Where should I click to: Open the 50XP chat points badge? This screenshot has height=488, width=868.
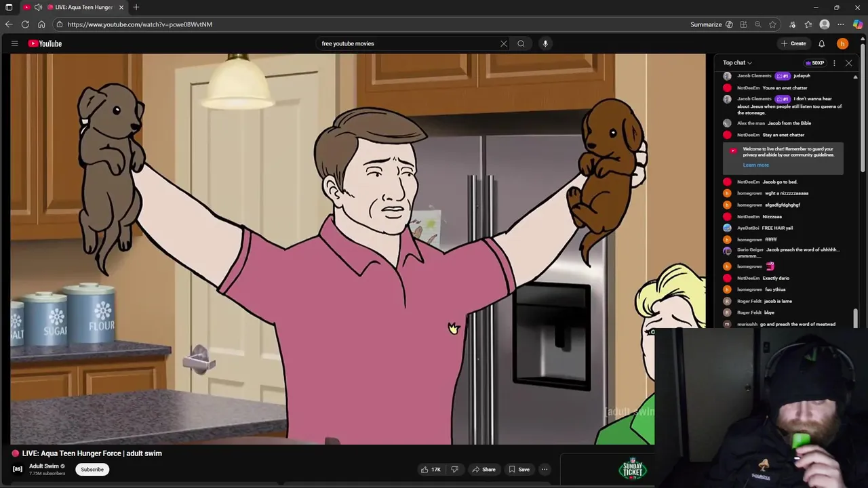click(814, 62)
